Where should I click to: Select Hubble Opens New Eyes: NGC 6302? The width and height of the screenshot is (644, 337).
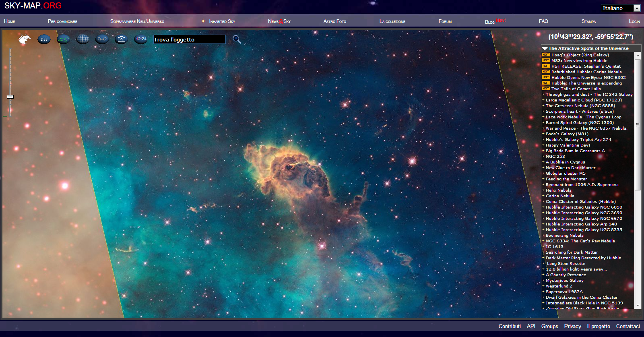tap(588, 77)
